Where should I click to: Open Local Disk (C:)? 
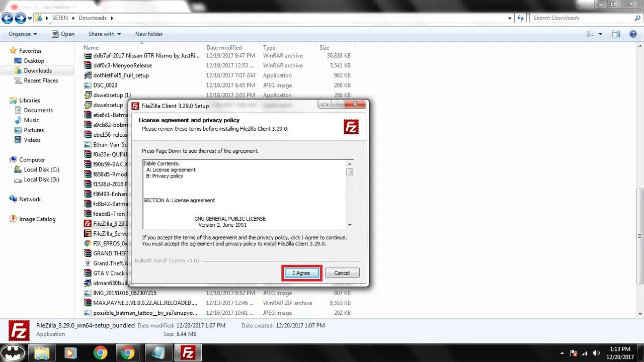pyautogui.click(x=41, y=170)
